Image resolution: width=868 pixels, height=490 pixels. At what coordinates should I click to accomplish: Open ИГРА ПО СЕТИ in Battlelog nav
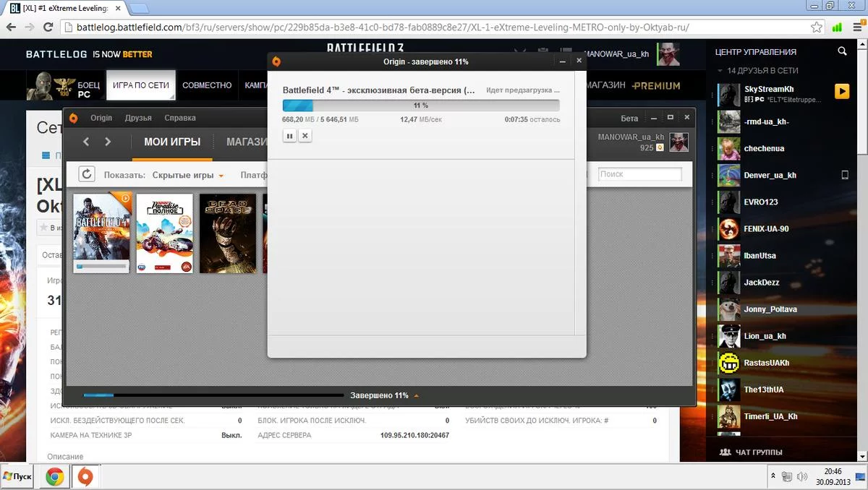coord(141,85)
